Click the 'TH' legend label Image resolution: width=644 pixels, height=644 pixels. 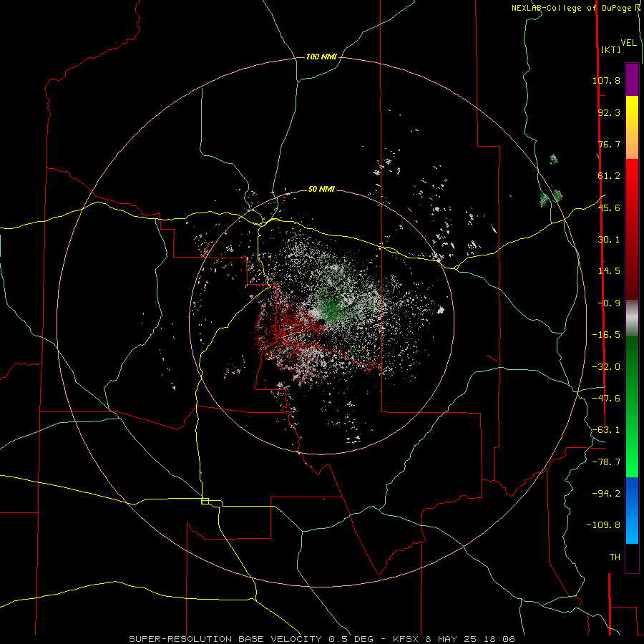(615, 557)
